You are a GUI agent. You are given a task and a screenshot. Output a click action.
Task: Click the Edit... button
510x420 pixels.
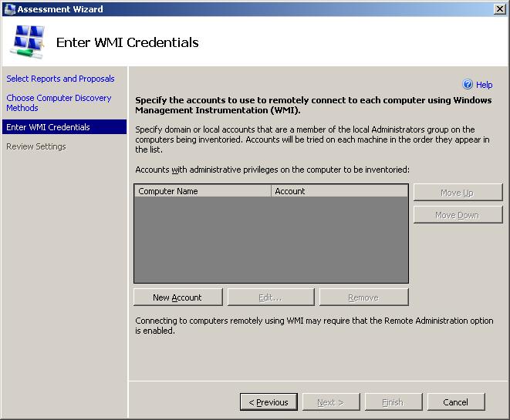271,297
